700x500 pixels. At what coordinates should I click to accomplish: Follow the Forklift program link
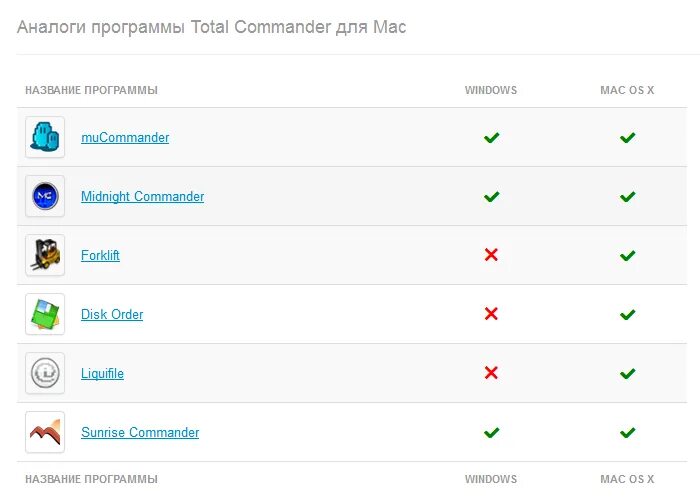[100, 255]
